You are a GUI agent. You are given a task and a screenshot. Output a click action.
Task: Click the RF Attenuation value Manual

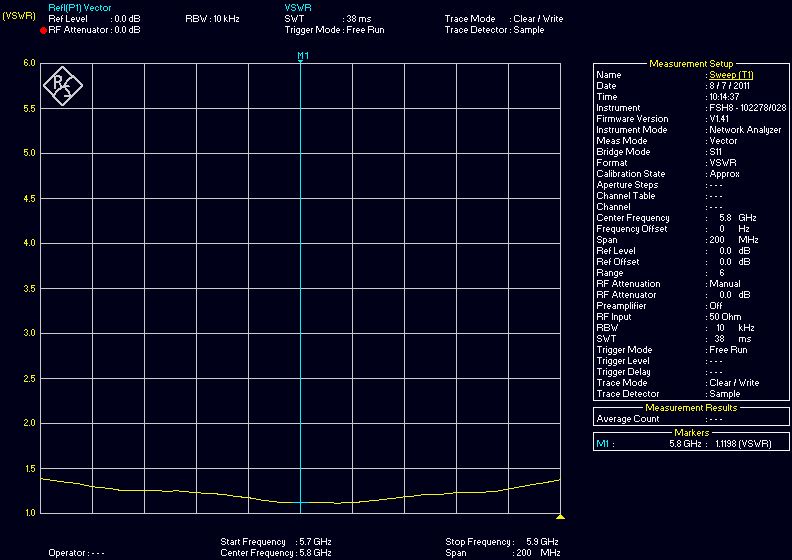(x=725, y=284)
